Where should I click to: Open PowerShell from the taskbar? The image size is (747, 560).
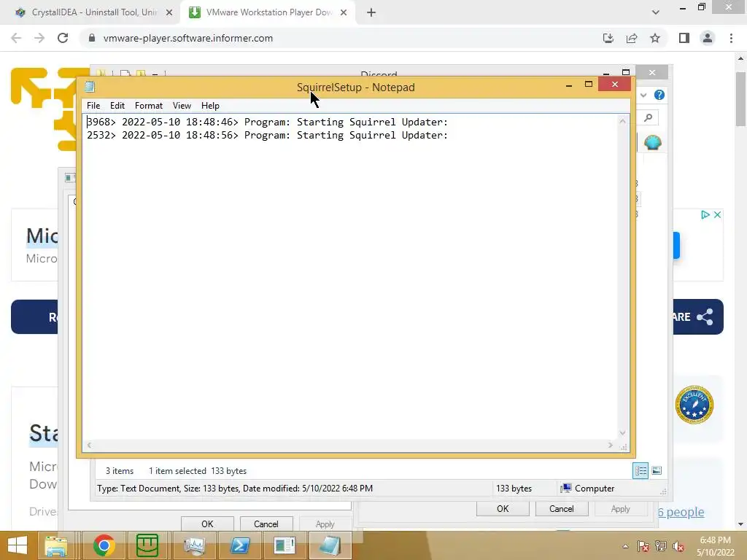click(239, 545)
